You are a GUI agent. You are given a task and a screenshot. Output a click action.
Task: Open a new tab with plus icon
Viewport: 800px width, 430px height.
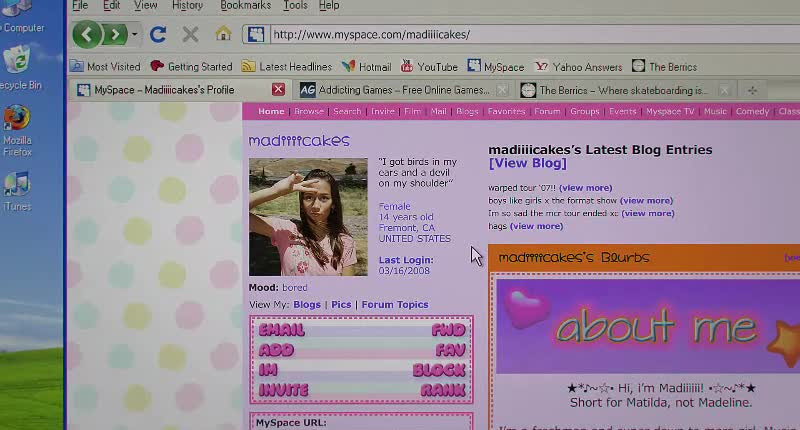pos(752,91)
